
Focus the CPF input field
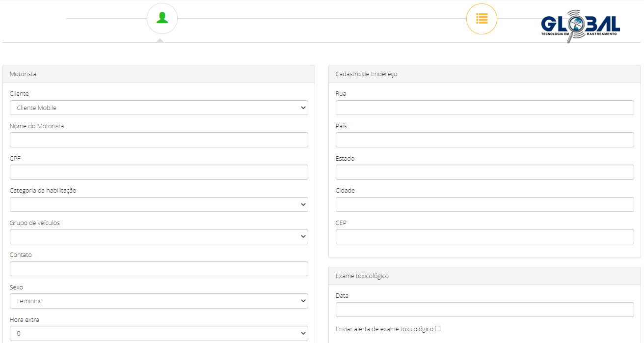(x=159, y=172)
